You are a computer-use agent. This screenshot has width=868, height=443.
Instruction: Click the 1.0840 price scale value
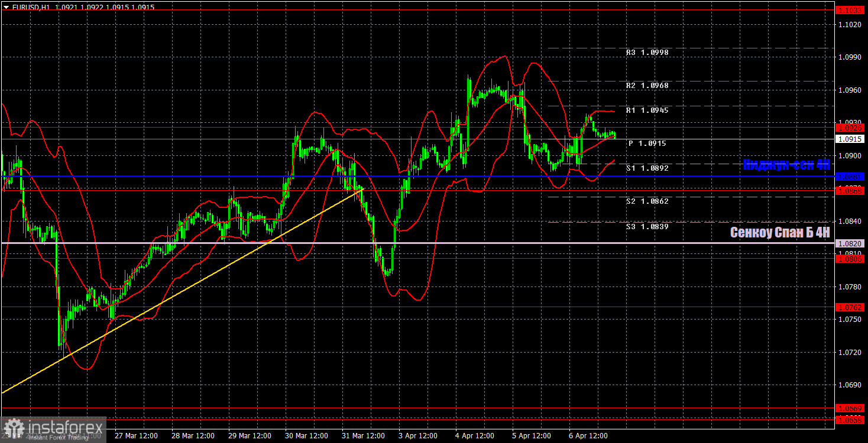850,221
